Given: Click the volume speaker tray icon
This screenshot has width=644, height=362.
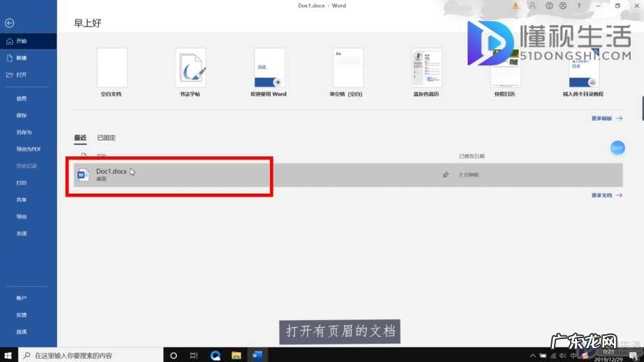Looking at the screenshot, I should [x=562, y=356].
